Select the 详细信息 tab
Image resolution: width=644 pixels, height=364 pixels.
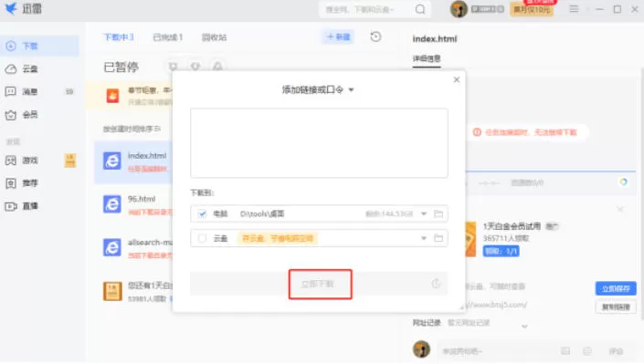[x=427, y=58]
